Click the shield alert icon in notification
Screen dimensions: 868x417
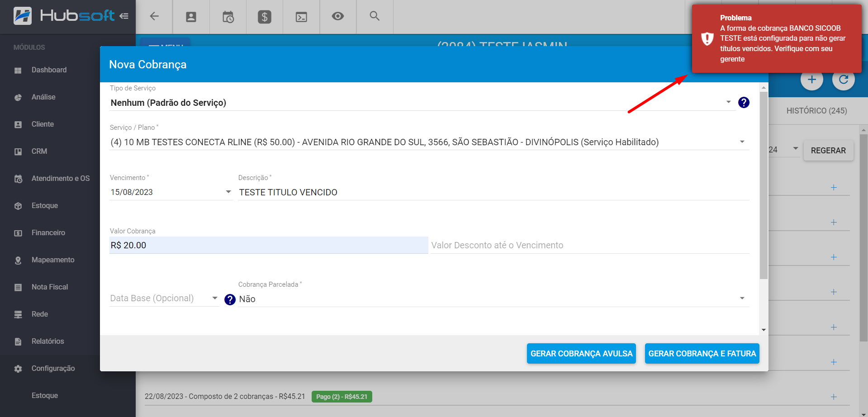tap(707, 38)
